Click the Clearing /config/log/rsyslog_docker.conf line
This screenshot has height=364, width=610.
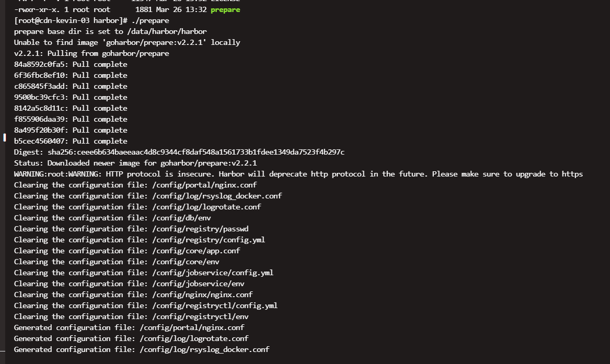click(x=148, y=196)
